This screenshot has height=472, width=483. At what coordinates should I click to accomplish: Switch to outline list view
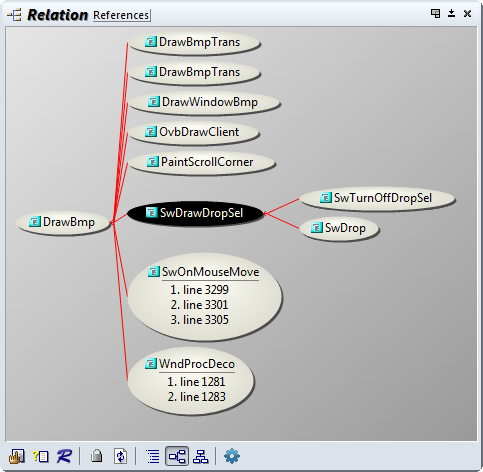(153, 456)
